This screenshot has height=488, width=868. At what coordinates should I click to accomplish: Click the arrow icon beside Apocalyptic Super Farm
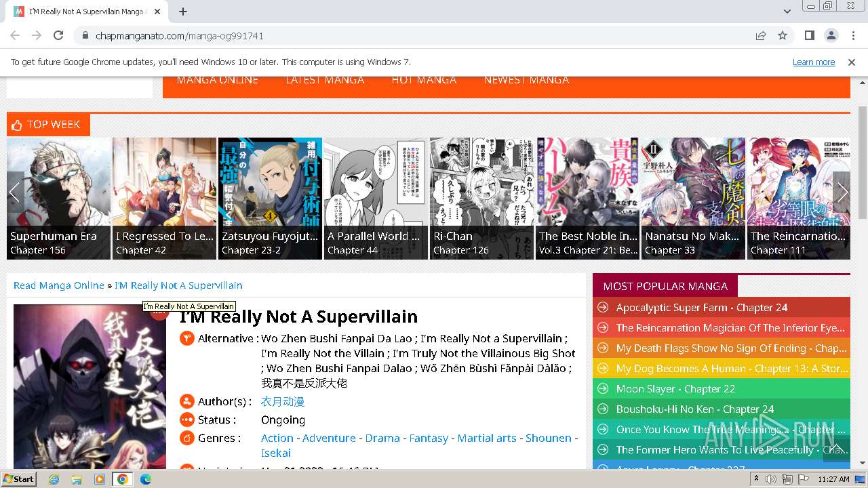602,308
